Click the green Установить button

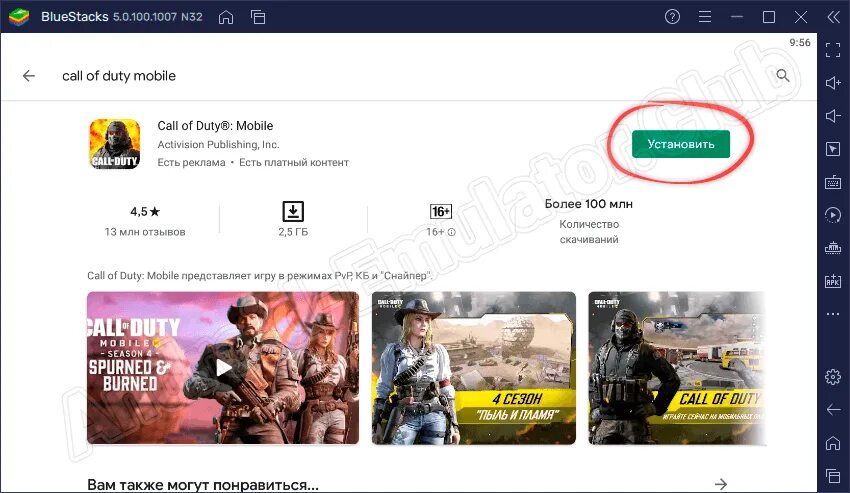click(681, 144)
